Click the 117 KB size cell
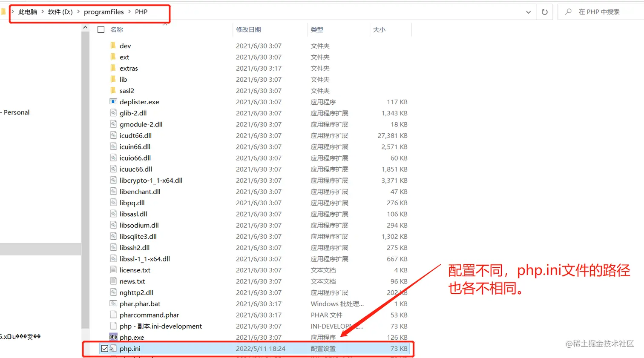The height and width of the screenshot is (358, 644). pyautogui.click(x=397, y=102)
